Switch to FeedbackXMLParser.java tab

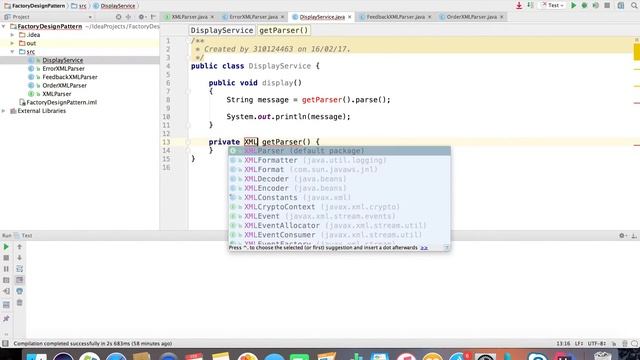[x=395, y=17]
